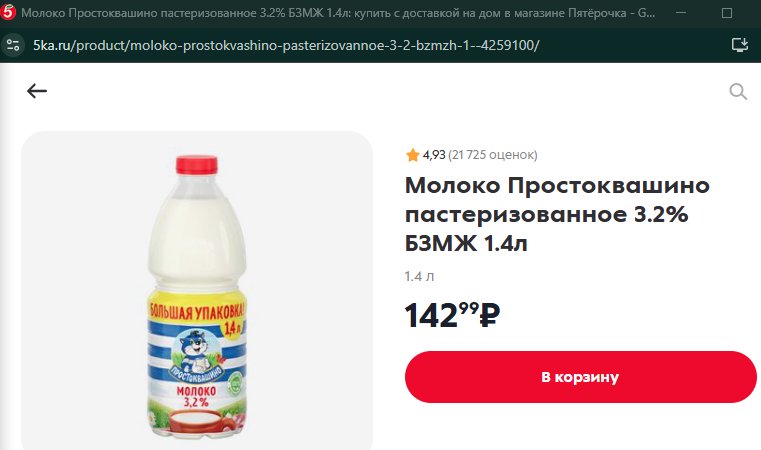
Task: Click the red bottle cap in photo
Action: coord(197,165)
